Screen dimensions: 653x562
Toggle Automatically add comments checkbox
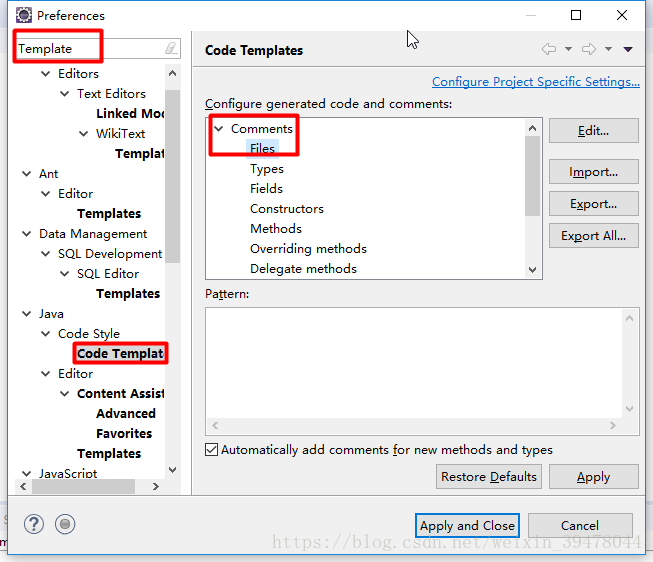point(212,450)
